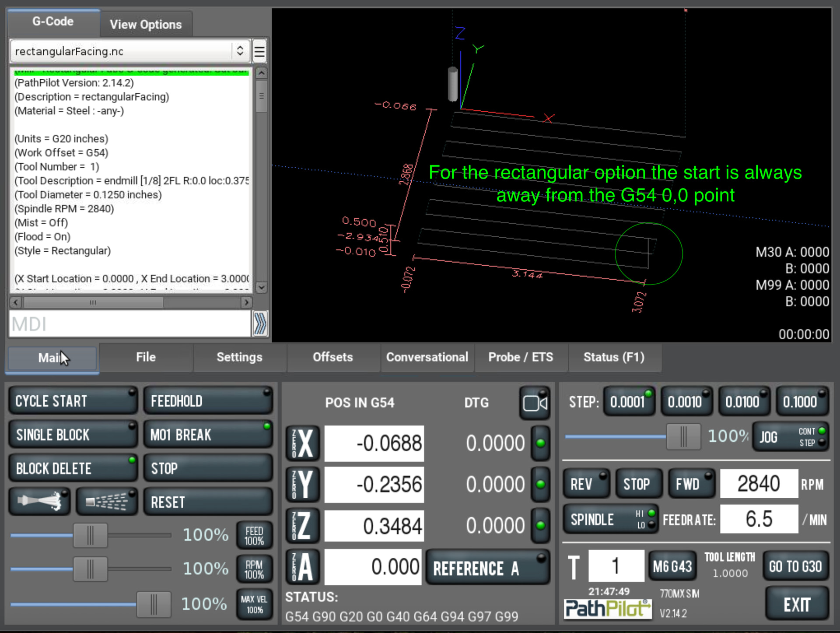Click the X position field showing -0.0688

374,443
